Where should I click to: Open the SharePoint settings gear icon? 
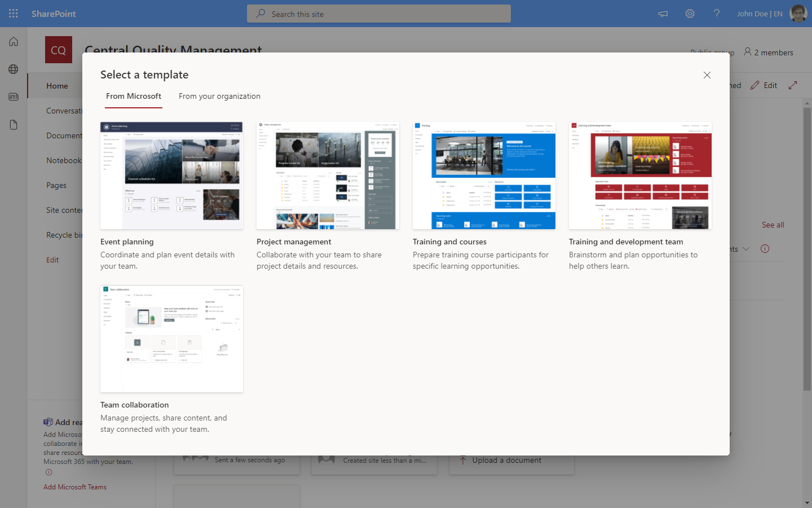click(x=690, y=13)
